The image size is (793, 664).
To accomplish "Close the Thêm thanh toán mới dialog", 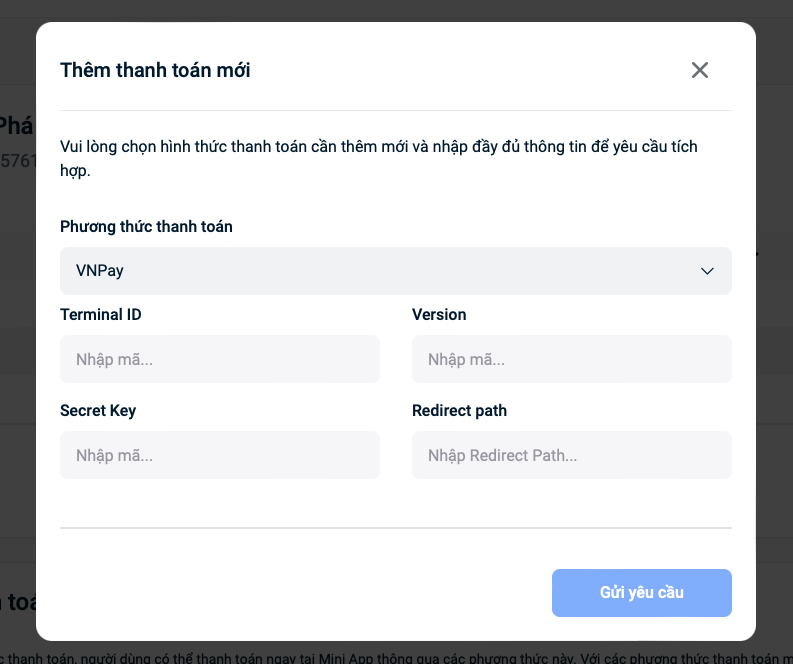I will 700,70.
